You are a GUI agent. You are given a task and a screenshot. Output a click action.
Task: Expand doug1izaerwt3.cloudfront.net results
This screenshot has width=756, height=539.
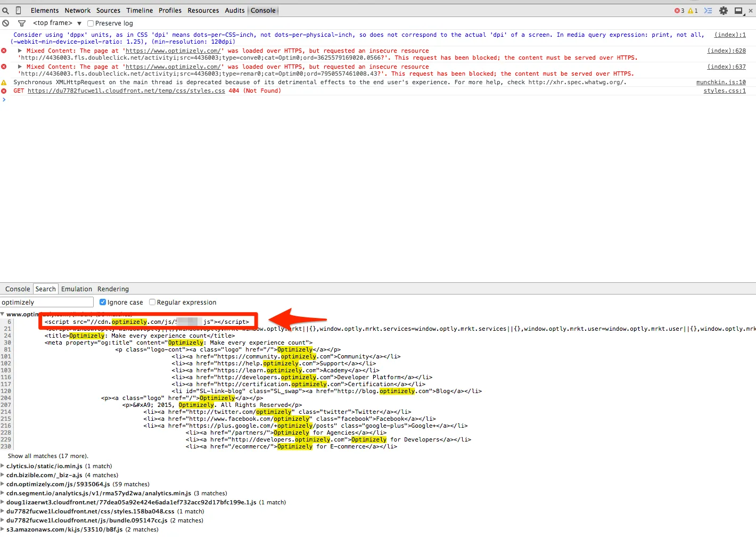point(3,502)
